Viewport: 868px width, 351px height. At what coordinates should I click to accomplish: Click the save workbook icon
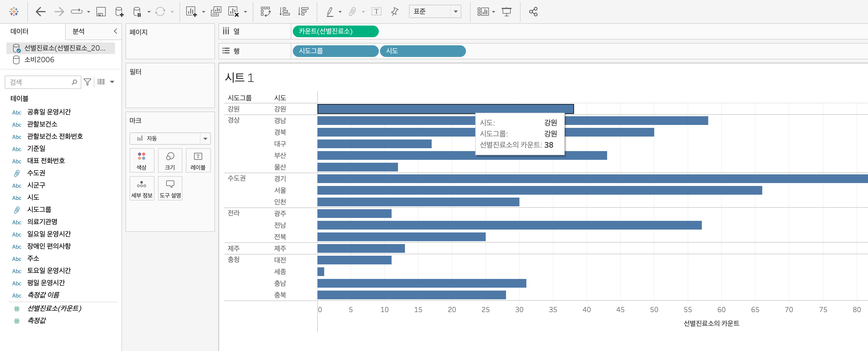pos(101,12)
